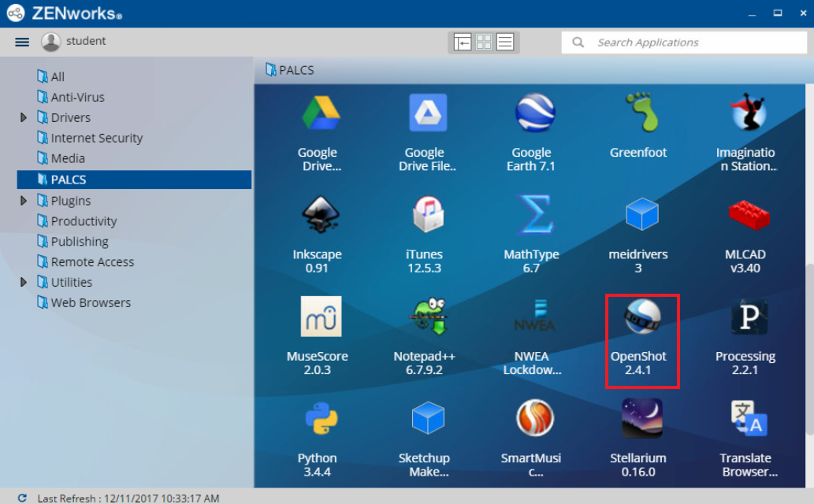Viewport: 814px width, 504px height.
Task: Click the student user avatar
Action: (x=51, y=42)
